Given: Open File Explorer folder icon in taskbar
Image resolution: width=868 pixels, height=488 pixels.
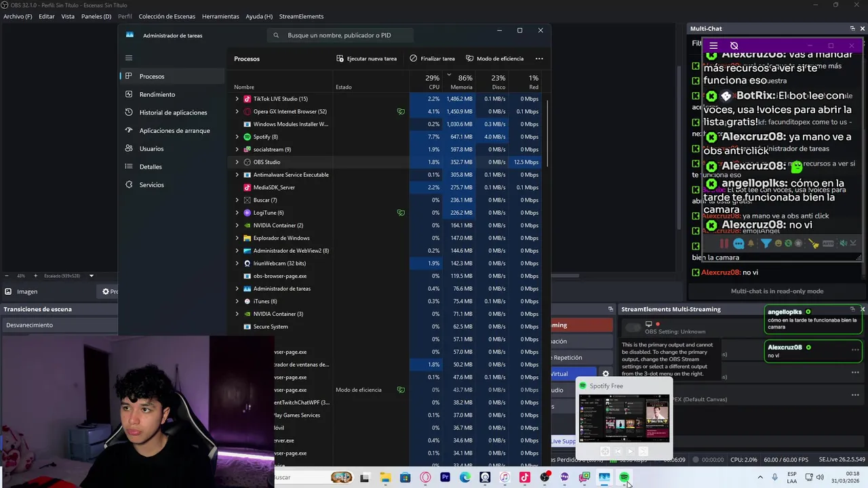Looking at the screenshot, I should point(385,478).
